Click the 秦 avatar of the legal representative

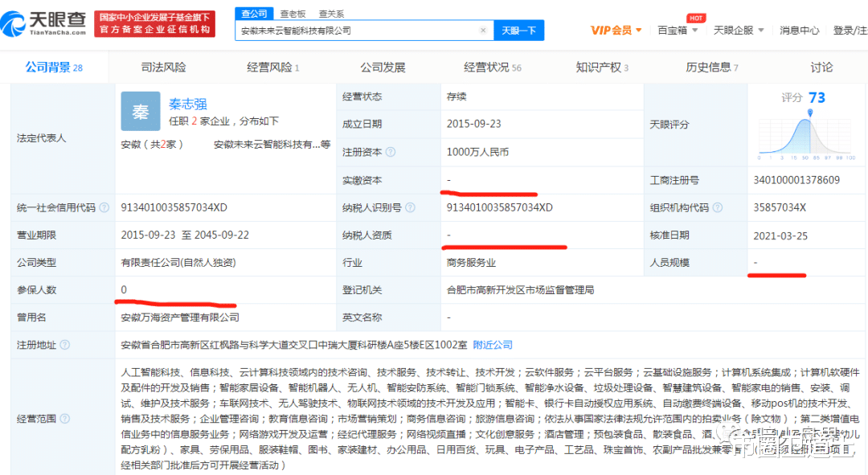[x=141, y=112]
